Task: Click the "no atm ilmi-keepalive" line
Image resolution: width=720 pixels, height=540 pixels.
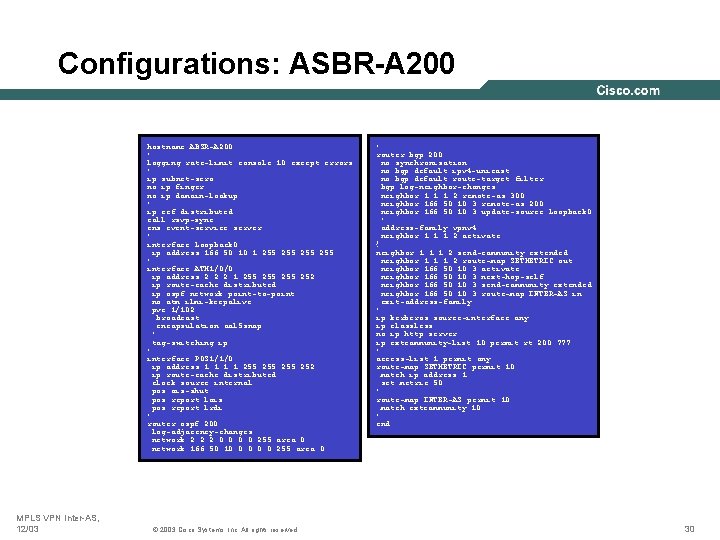Action: (202, 302)
